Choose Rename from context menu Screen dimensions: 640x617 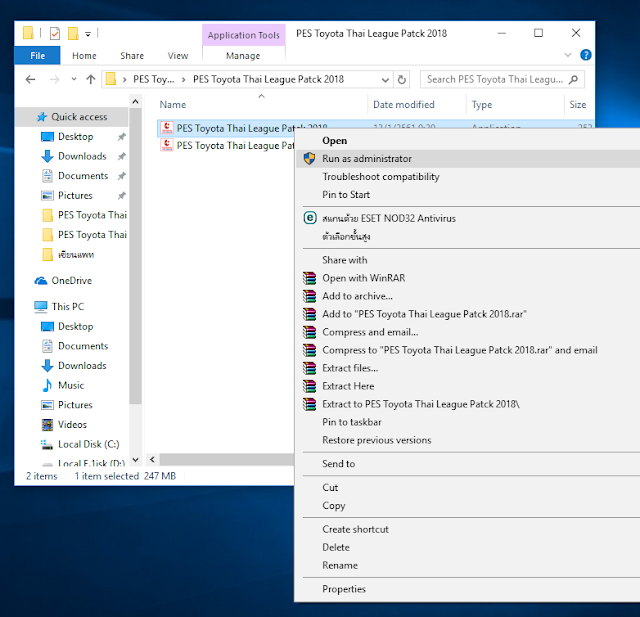click(x=340, y=565)
